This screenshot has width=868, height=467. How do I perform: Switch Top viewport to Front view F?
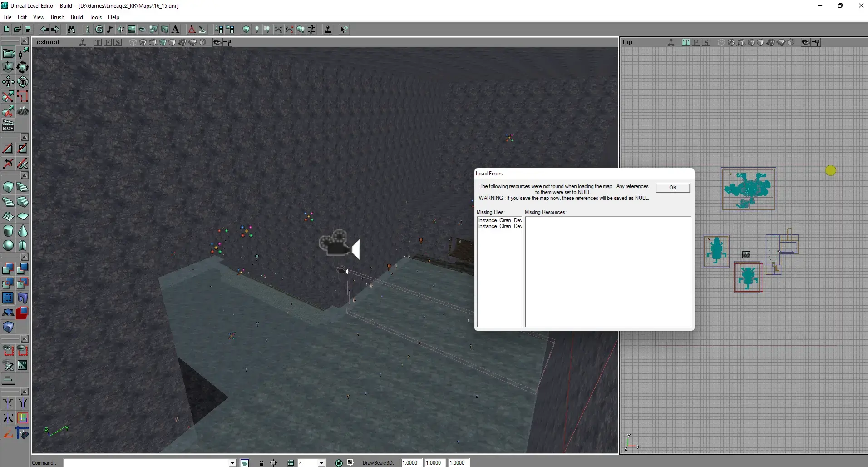[695, 42]
